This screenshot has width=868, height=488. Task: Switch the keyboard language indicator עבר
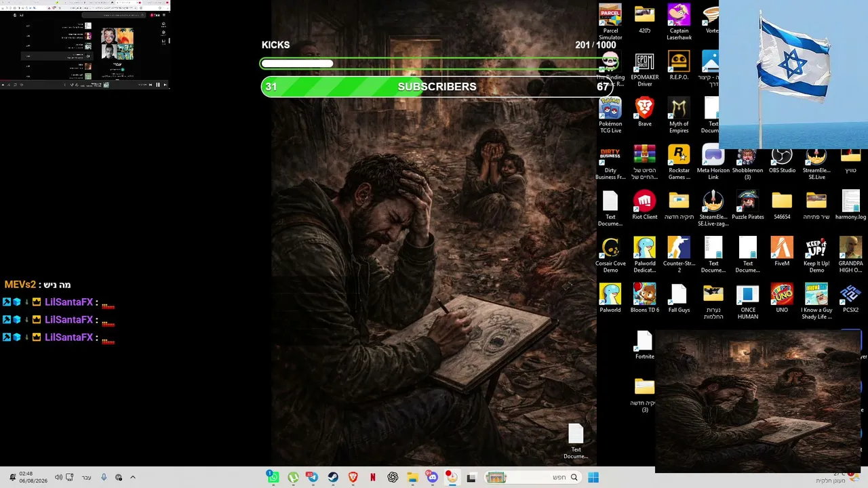pos(87,477)
